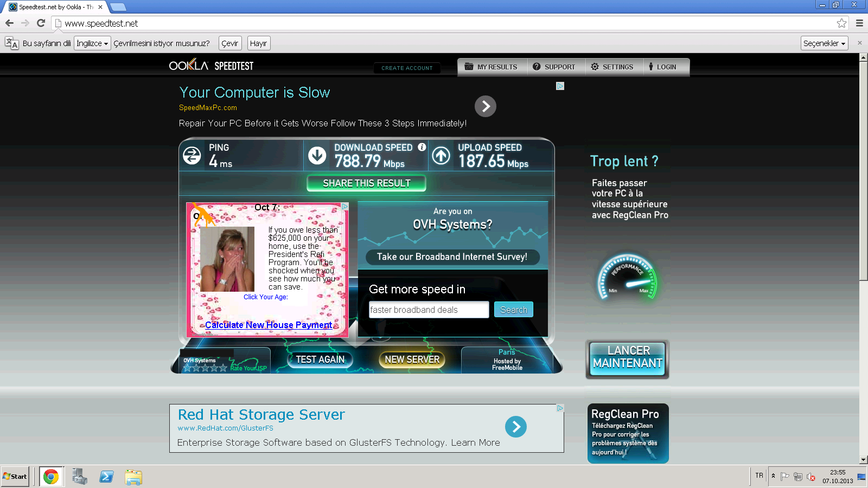
Task: Close the Speedtest.net browser tab
Action: click(100, 7)
